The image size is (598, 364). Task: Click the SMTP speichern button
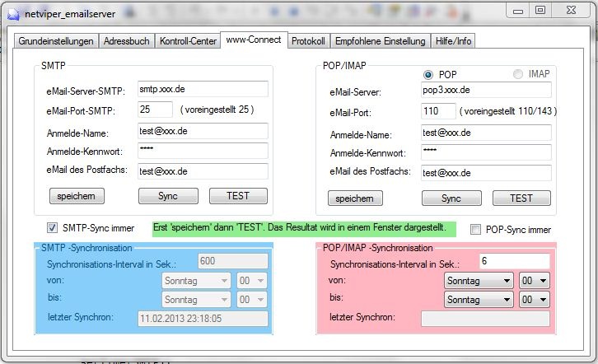[x=77, y=196]
